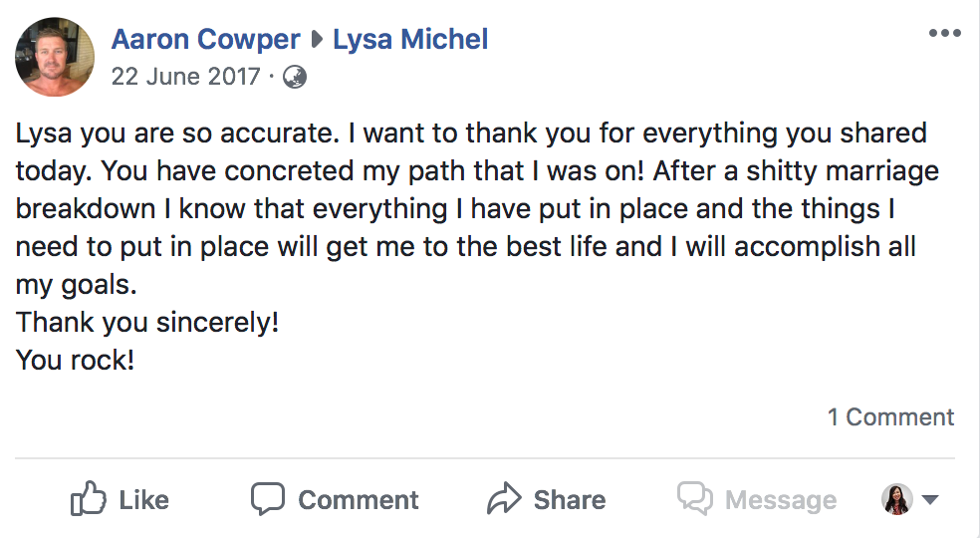View the 1 Comment link
The image size is (980, 538).
pos(890,417)
